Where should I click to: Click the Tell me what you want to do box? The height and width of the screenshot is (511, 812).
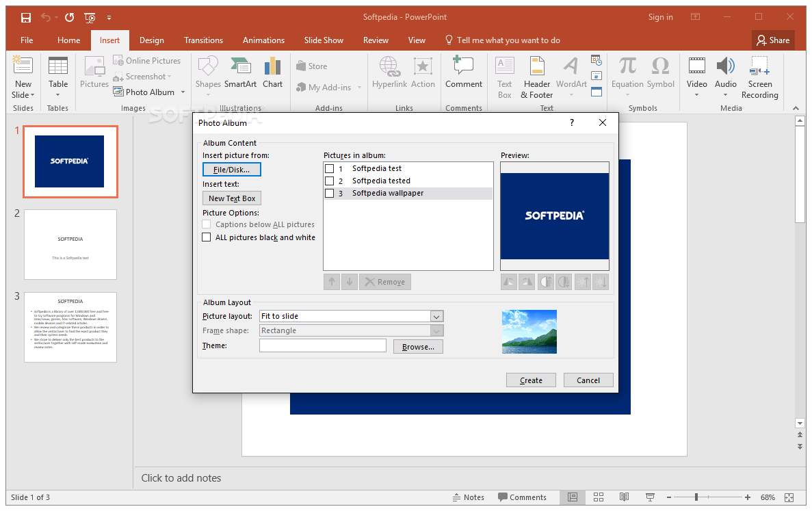pos(502,40)
